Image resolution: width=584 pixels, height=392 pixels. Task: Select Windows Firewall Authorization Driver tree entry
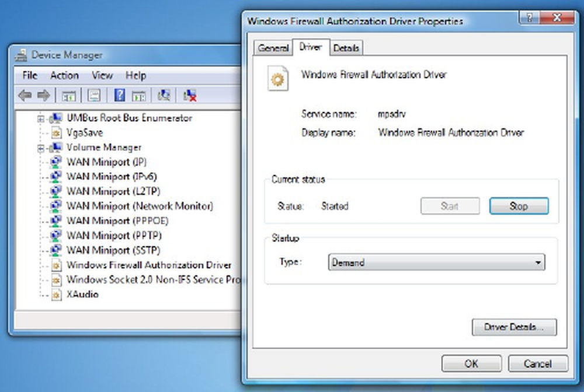[x=148, y=265]
